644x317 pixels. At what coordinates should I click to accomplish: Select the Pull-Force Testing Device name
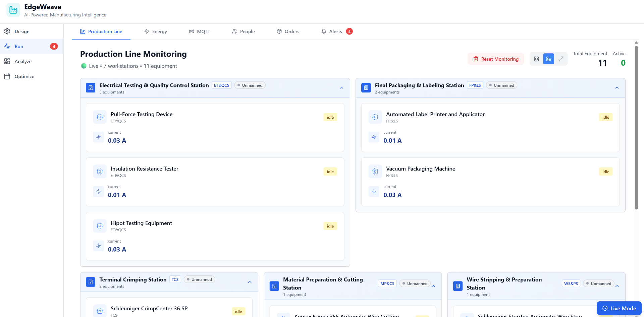tap(142, 114)
